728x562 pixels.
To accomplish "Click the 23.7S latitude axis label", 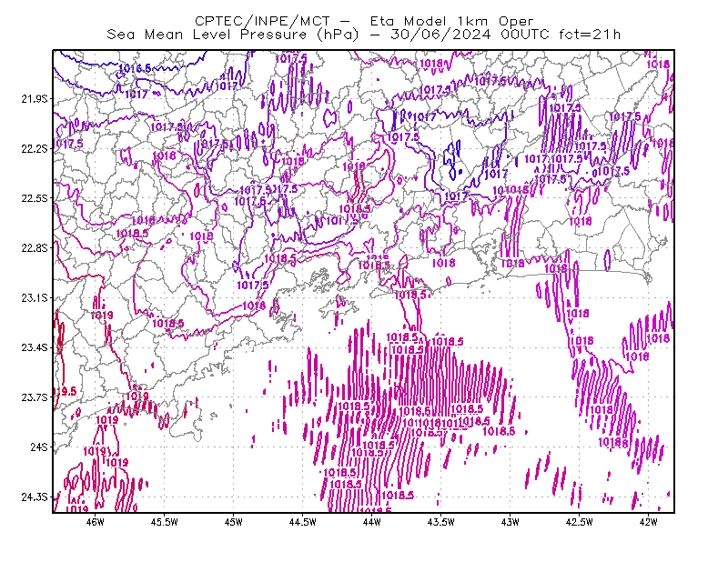I will [x=35, y=397].
